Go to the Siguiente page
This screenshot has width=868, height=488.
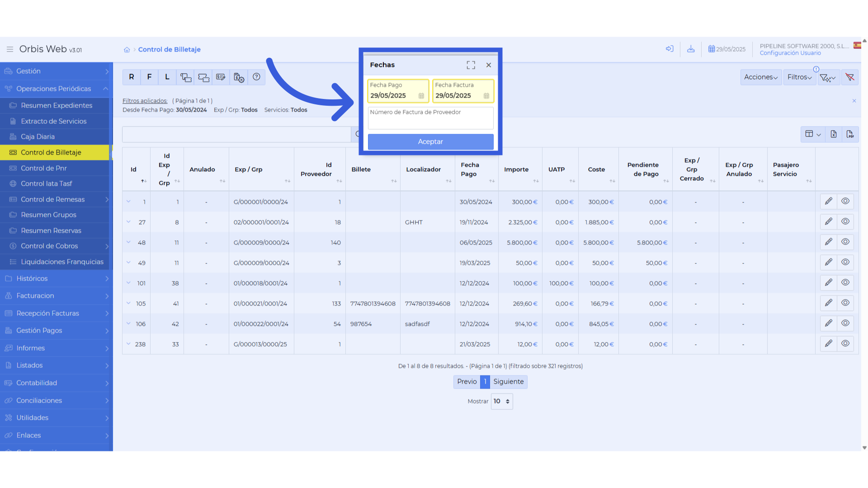tap(508, 382)
